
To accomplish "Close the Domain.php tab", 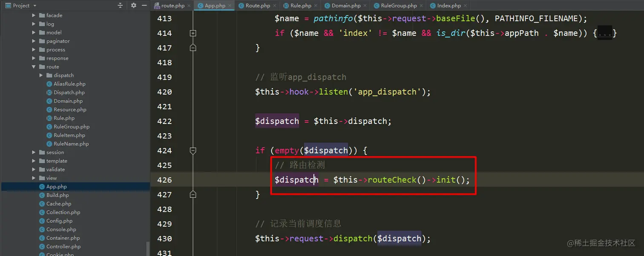I will pyautogui.click(x=365, y=6).
